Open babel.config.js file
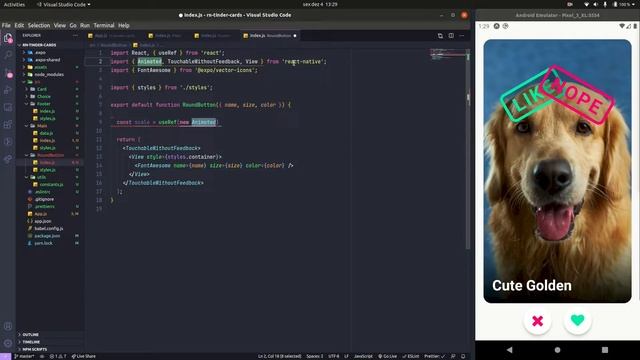Image resolution: width=640 pixels, height=360 pixels. (49, 229)
